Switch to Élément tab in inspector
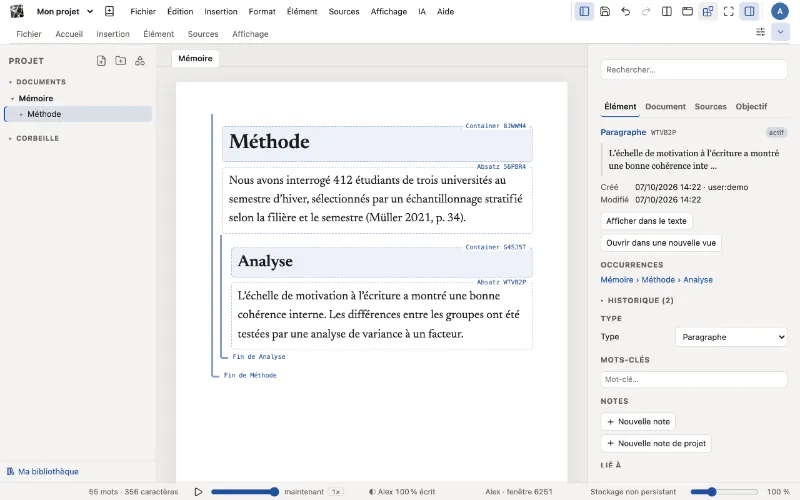800x500 pixels. (620, 106)
